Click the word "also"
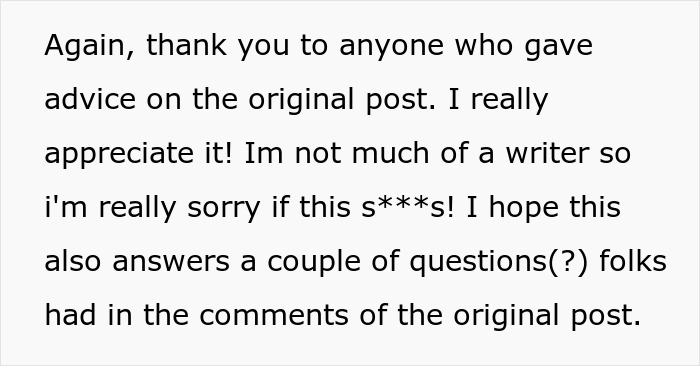Image resolution: width=700 pixels, height=366 pixels. click(73, 261)
